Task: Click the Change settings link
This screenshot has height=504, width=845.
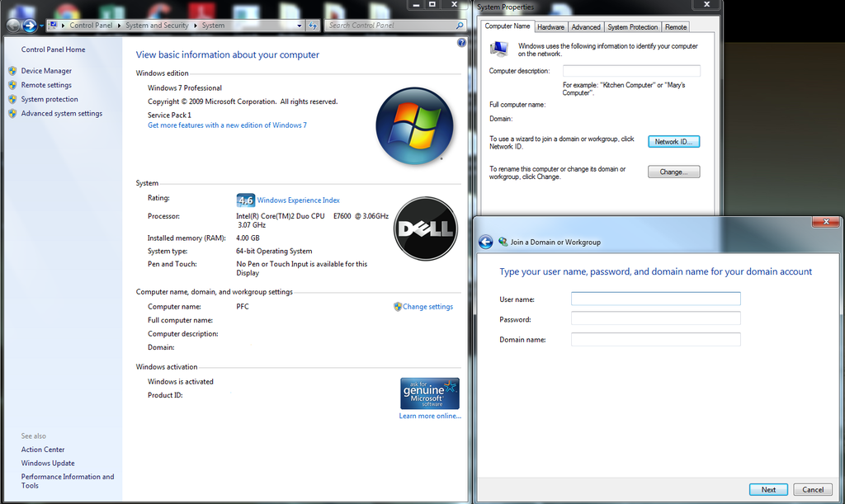Action: [428, 306]
